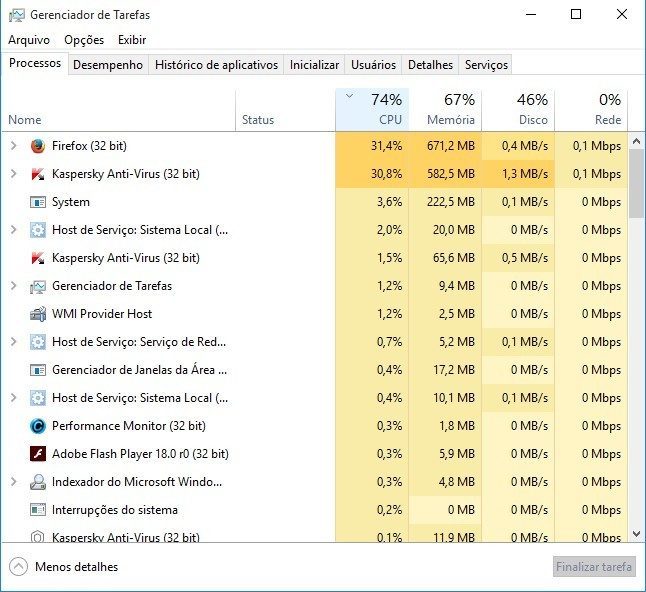Click the Firefox process icon
The width and height of the screenshot is (646, 592).
pos(38,146)
